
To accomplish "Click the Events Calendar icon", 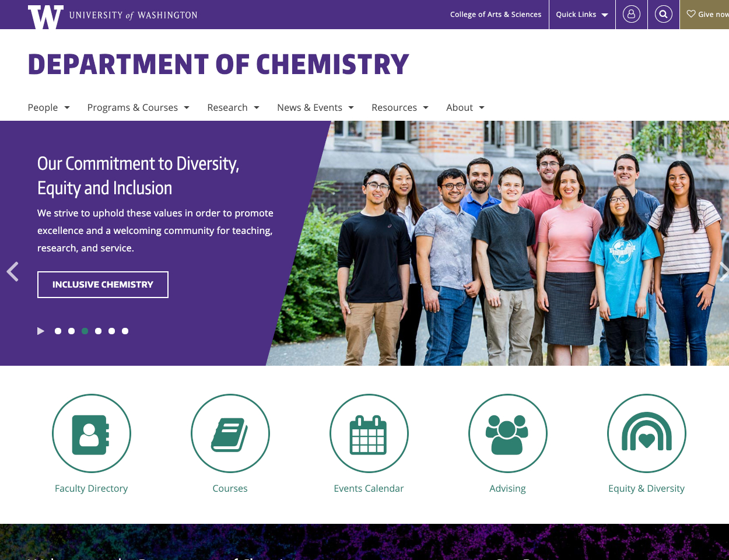I will [x=369, y=434].
